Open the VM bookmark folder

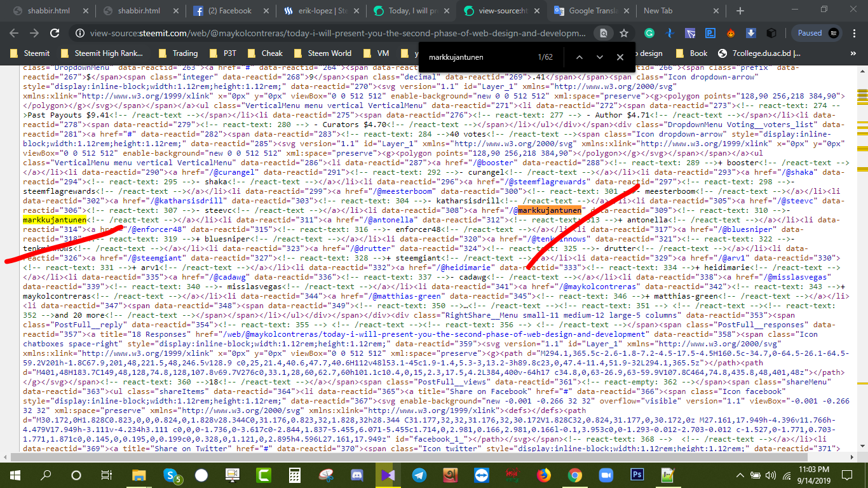[376, 53]
